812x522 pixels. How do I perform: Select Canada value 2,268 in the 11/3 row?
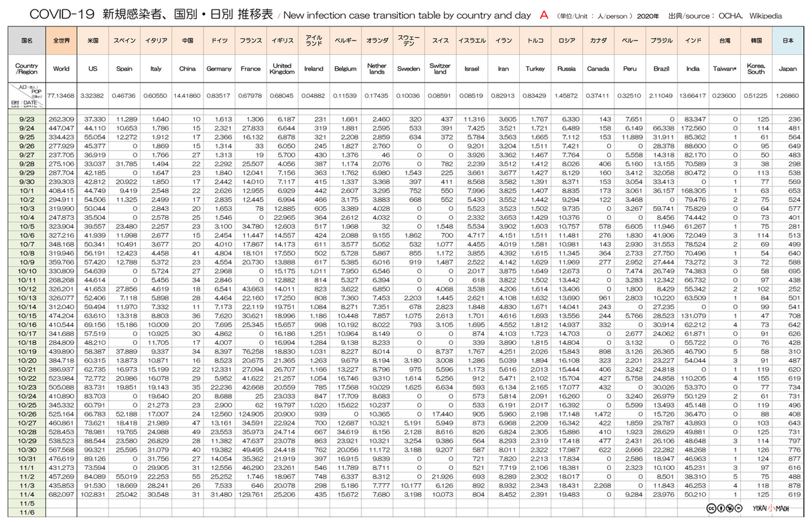[x=600, y=485]
